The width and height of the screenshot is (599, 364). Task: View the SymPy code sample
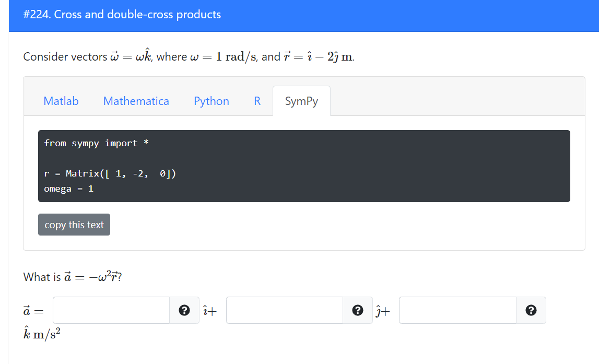(x=301, y=101)
